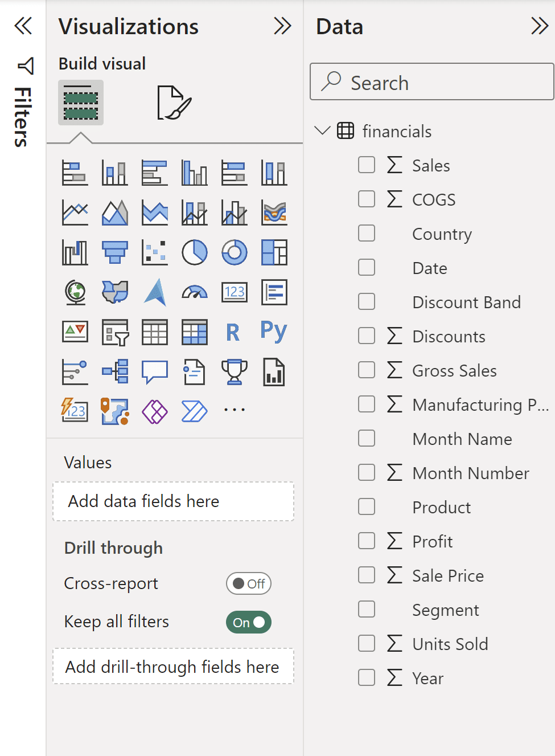Select the Map visual
The image size is (555, 756).
point(75,292)
